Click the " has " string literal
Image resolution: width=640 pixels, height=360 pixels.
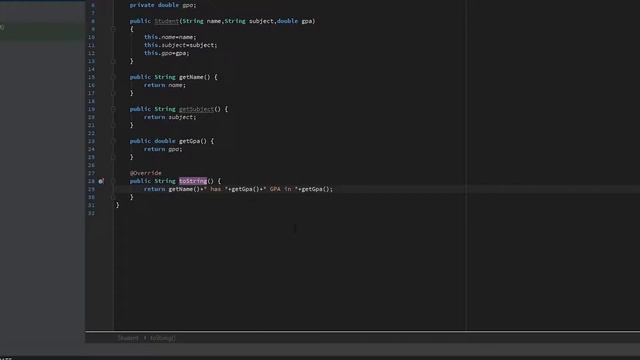(217, 189)
